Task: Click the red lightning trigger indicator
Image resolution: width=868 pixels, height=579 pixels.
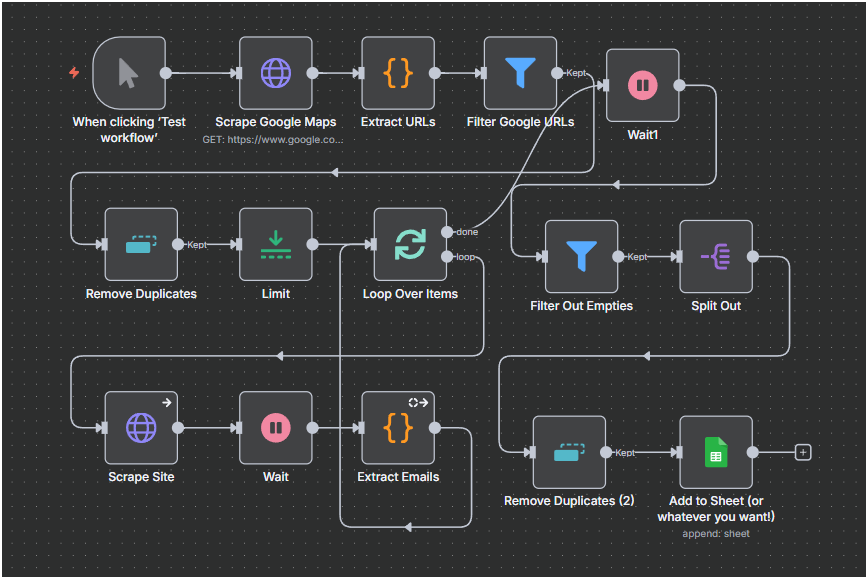Action: [74, 72]
